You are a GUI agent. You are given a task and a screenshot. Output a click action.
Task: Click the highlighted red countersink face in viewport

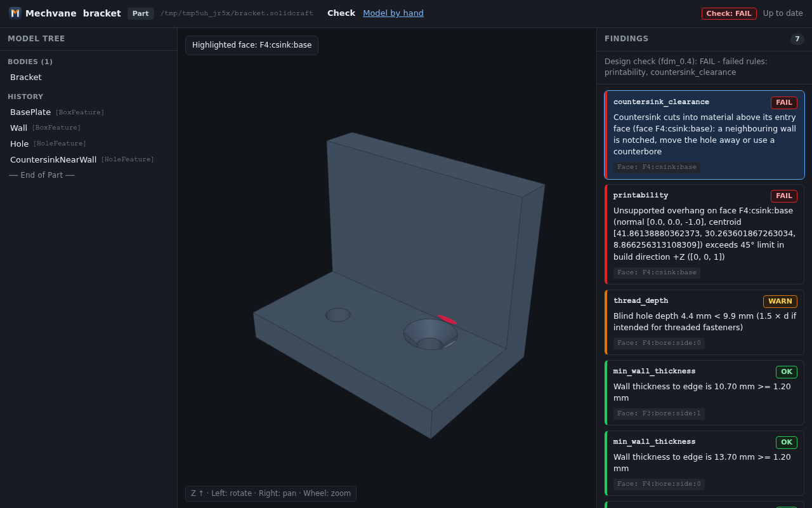click(447, 319)
